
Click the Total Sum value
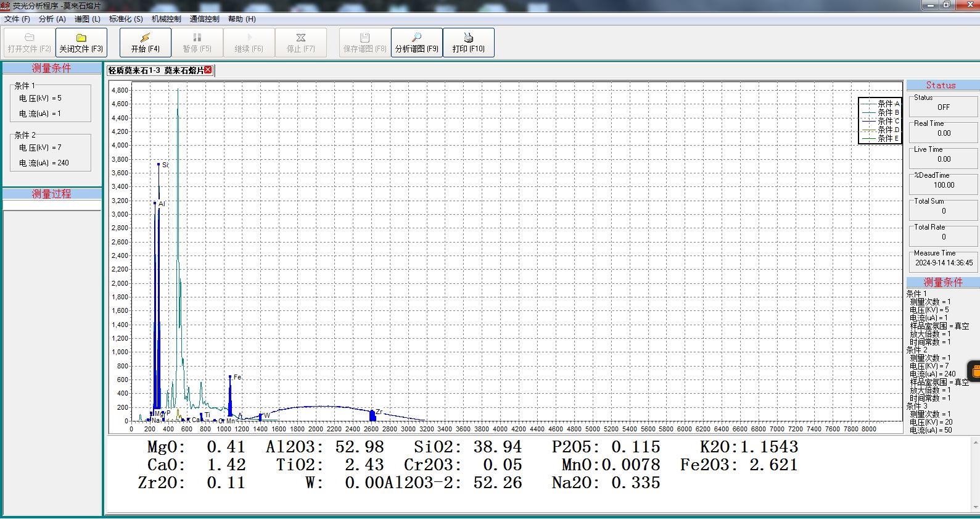pos(944,211)
